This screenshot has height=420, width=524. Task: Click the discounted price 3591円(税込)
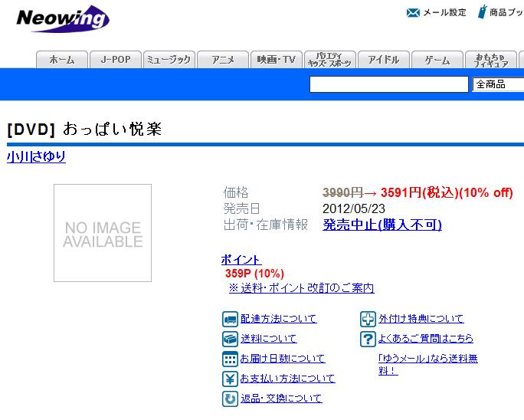tap(420, 192)
